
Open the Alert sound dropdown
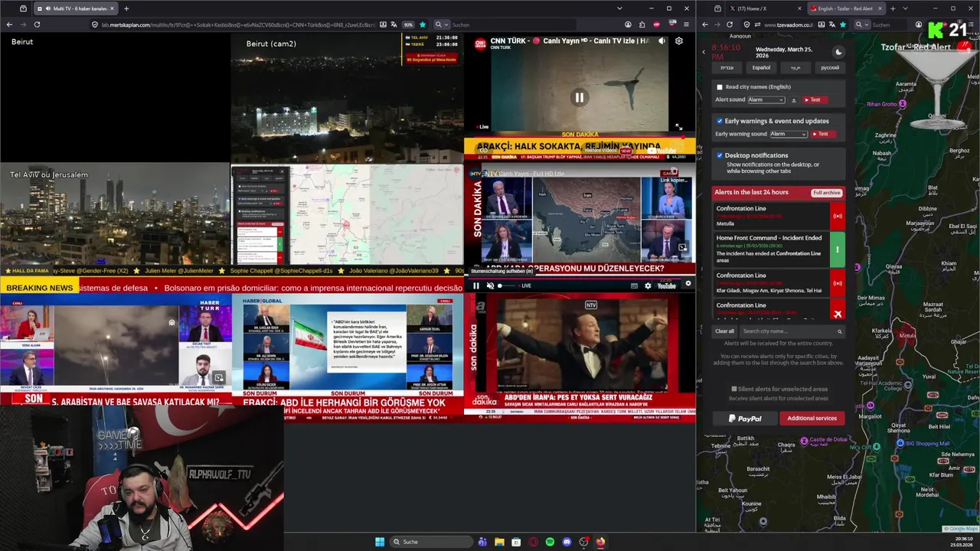(x=766, y=99)
